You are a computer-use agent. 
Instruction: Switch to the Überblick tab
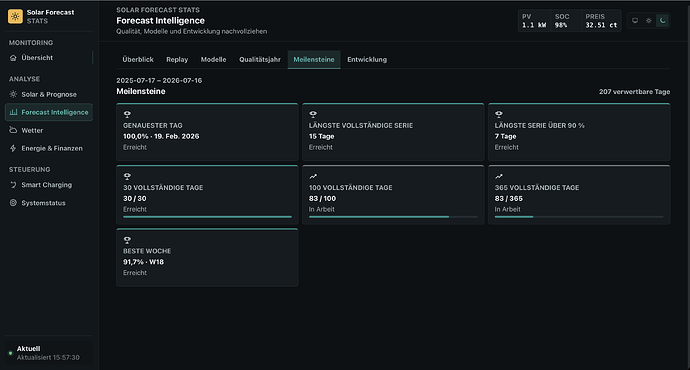click(x=138, y=59)
